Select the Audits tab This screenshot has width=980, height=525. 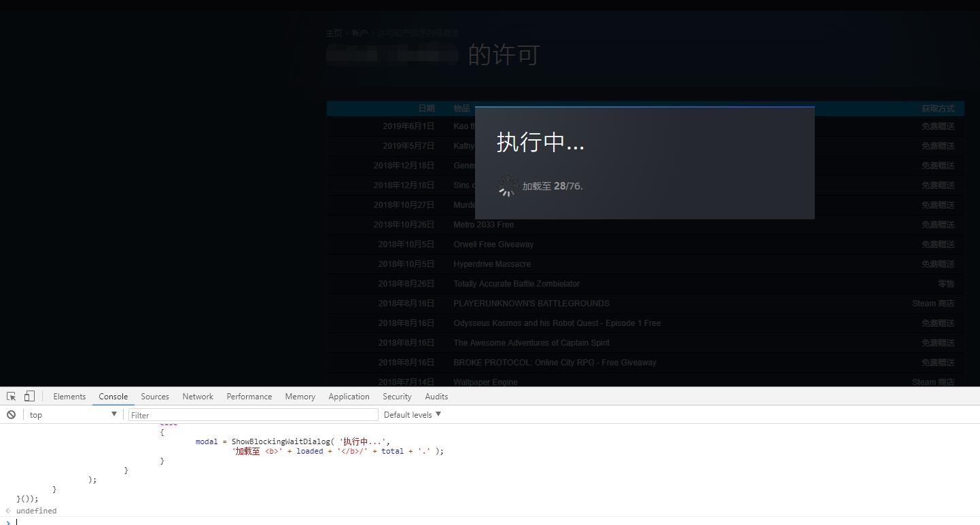[x=436, y=397]
